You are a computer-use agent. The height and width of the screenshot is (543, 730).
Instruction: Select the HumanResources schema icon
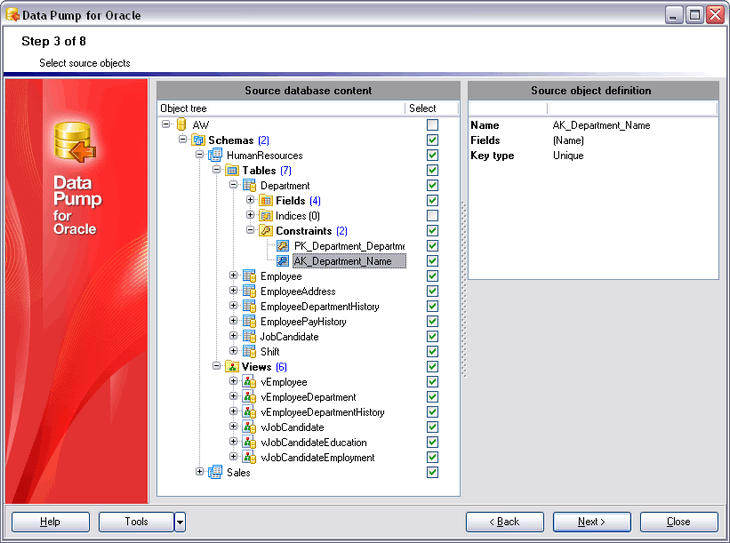pos(215,155)
